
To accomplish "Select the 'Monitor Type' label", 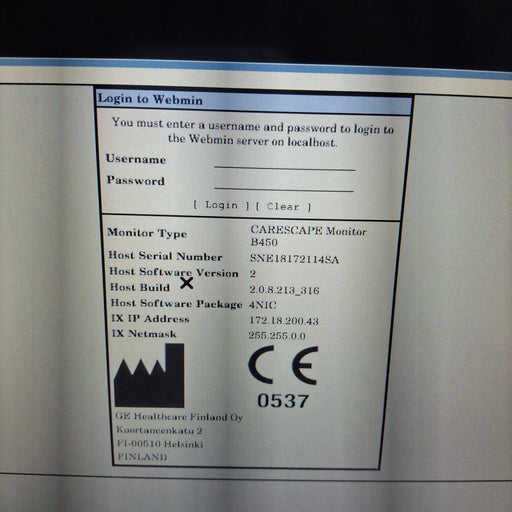I will [x=147, y=233].
